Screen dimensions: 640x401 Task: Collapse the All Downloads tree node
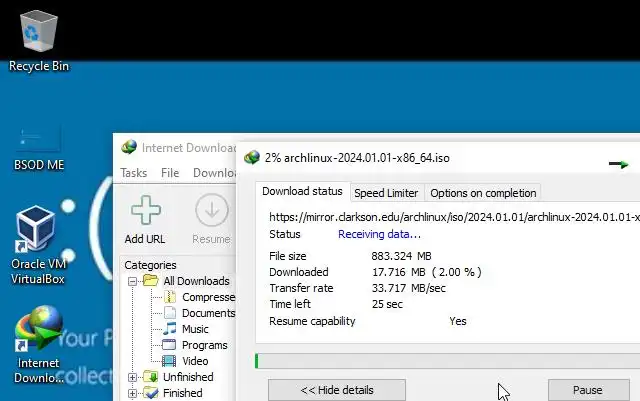pyautogui.click(x=132, y=281)
